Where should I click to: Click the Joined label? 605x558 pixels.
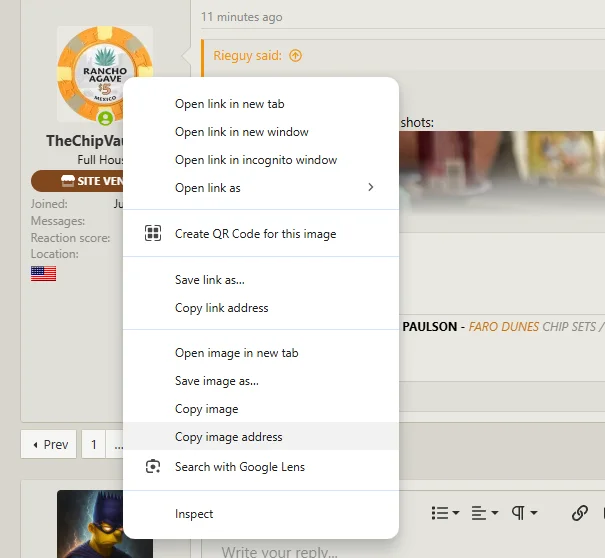[49, 204]
